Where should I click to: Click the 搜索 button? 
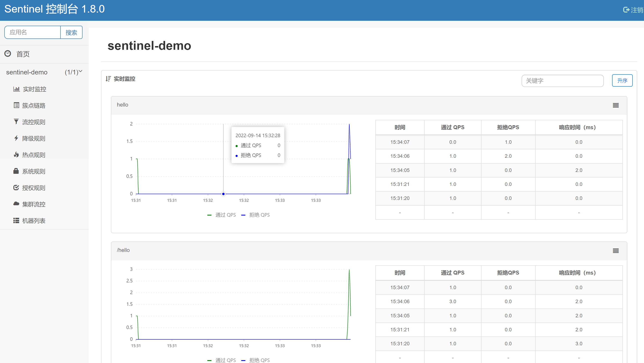pyautogui.click(x=71, y=32)
